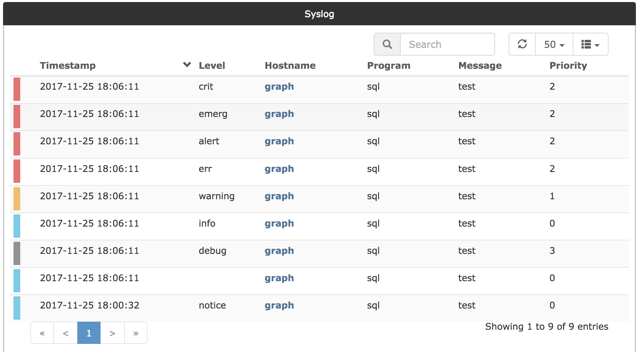Open graph host in debug row
The width and height of the screenshot is (644, 352).
point(279,251)
